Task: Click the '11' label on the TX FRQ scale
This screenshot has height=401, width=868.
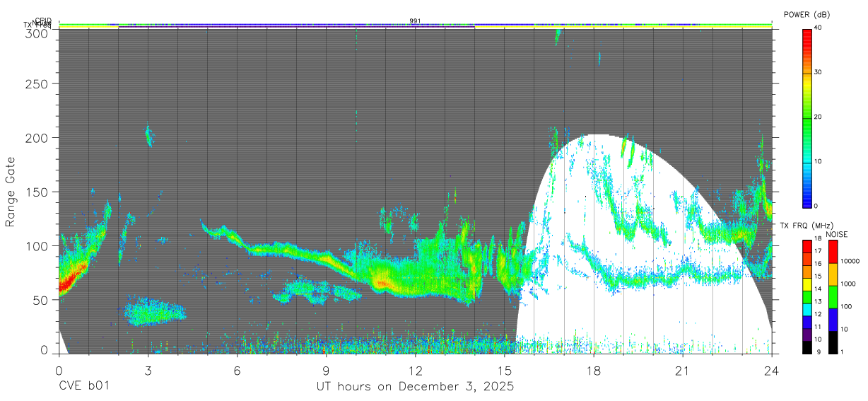Action: click(x=817, y=327)
